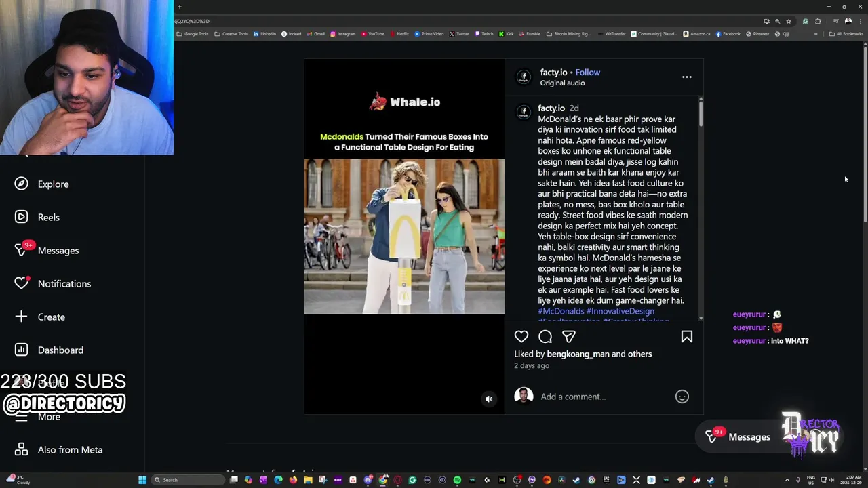The width and height of the screenshot is (868, 488).
Task: Open the More menu in the sidebar
Action: coord(37,416)
